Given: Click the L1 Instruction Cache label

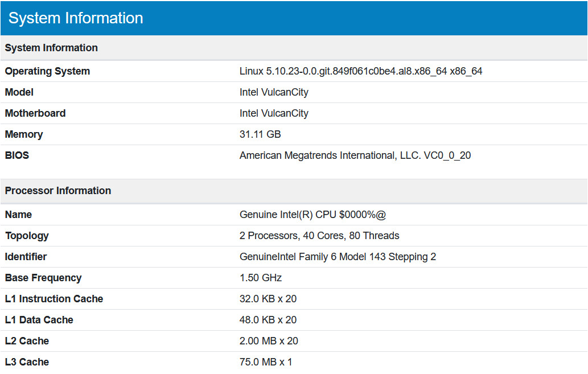Looking at the screenshot, I should pos(54,299).
